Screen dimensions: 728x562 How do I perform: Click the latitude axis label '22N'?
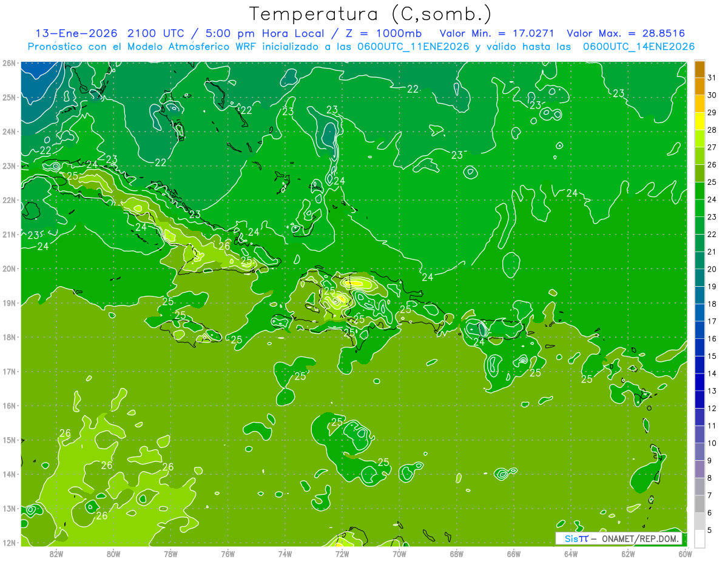tap(8, 200)
